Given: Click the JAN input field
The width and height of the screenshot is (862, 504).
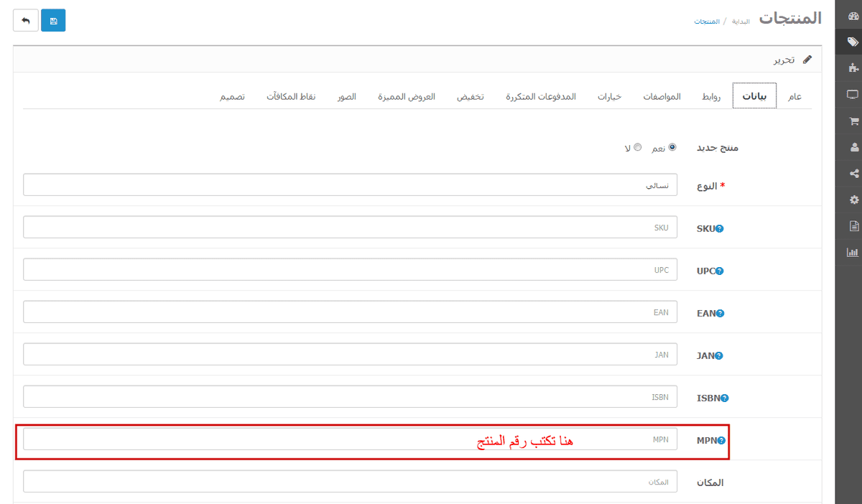Looking at the screenshot, I should [x=350, y=355].
